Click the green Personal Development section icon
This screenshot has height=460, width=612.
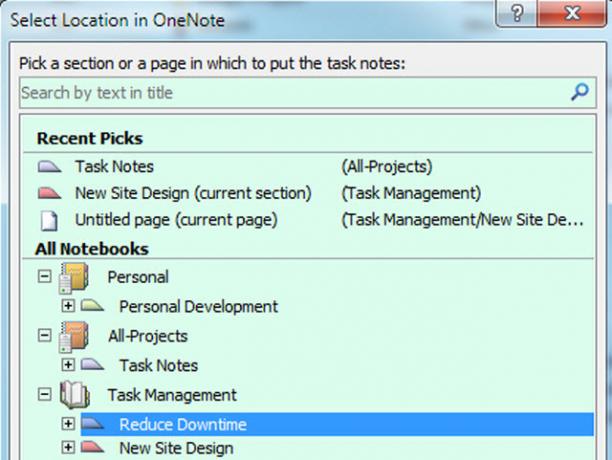point(92,305)
